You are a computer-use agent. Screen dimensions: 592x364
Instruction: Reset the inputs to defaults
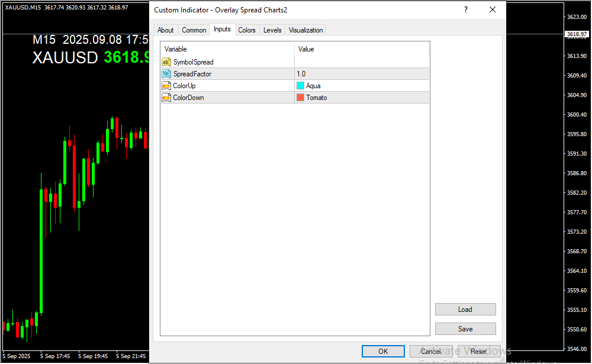pyautogui.click(x=478, y=352)
